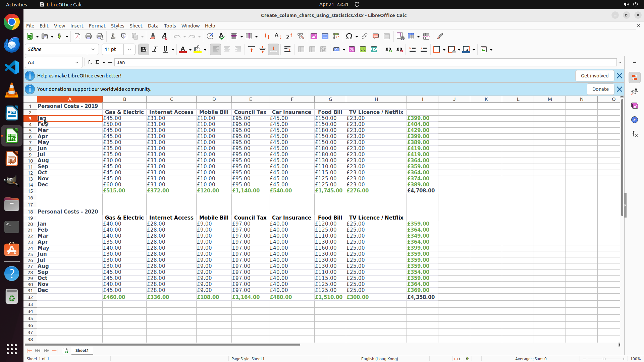Open the sidebar Functions panel

point(635,134)
